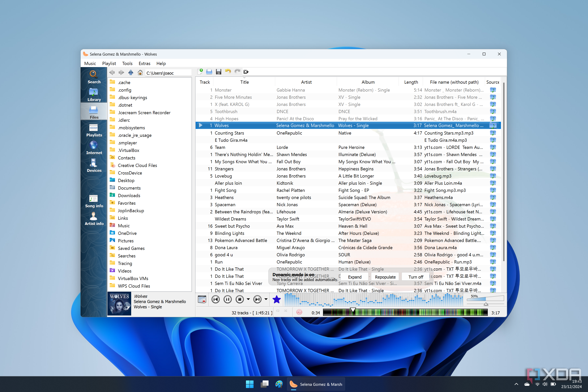Pause the currently playing song
The height and width of the screenshot is (392, 588).
227,299
